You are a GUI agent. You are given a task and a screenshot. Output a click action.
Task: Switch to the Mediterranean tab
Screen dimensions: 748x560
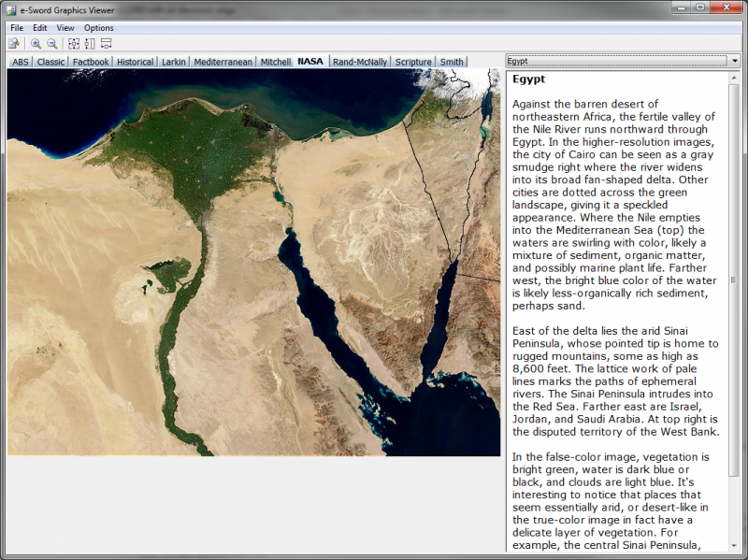[x=223, y=62]
